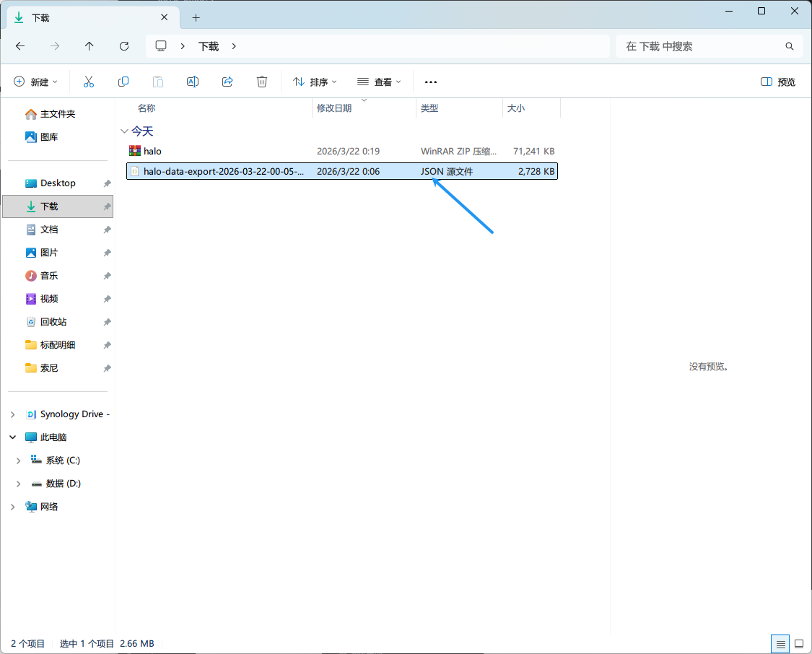Collapse the 今天 group header

(x=123, y=131)
